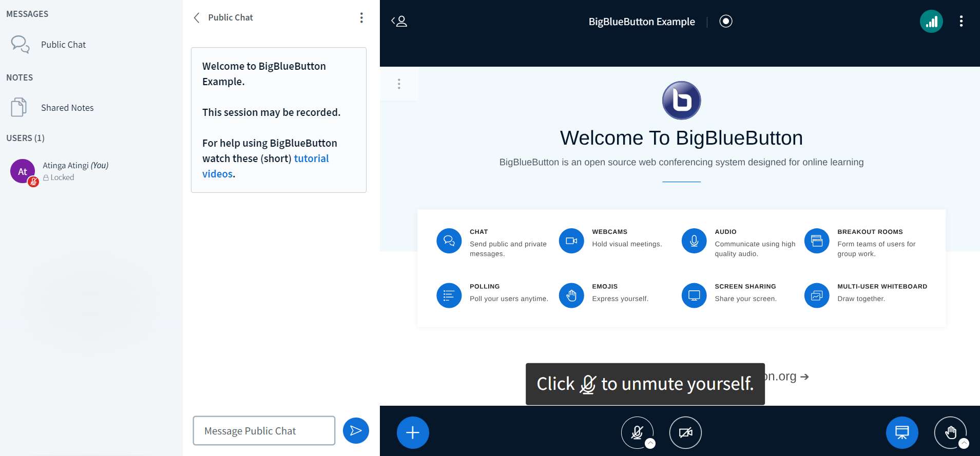Open main options menu in the top bar
The image size is (980, 456).
(x=961, y=21)
